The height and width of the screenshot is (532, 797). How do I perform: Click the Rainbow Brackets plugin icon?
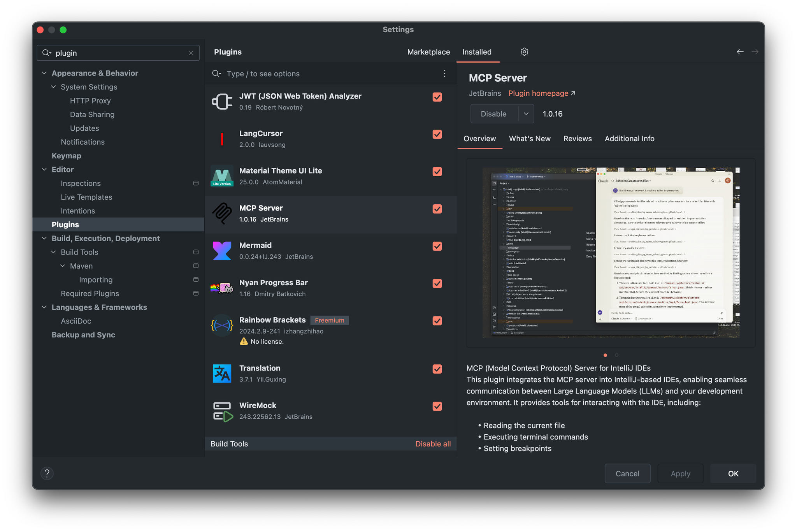coord(222,325)
